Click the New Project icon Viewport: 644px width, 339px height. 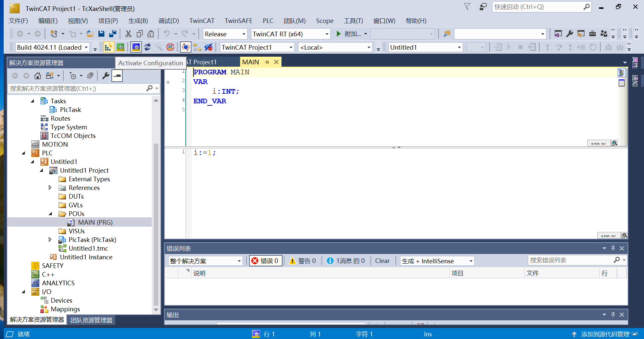click(54, 34)
